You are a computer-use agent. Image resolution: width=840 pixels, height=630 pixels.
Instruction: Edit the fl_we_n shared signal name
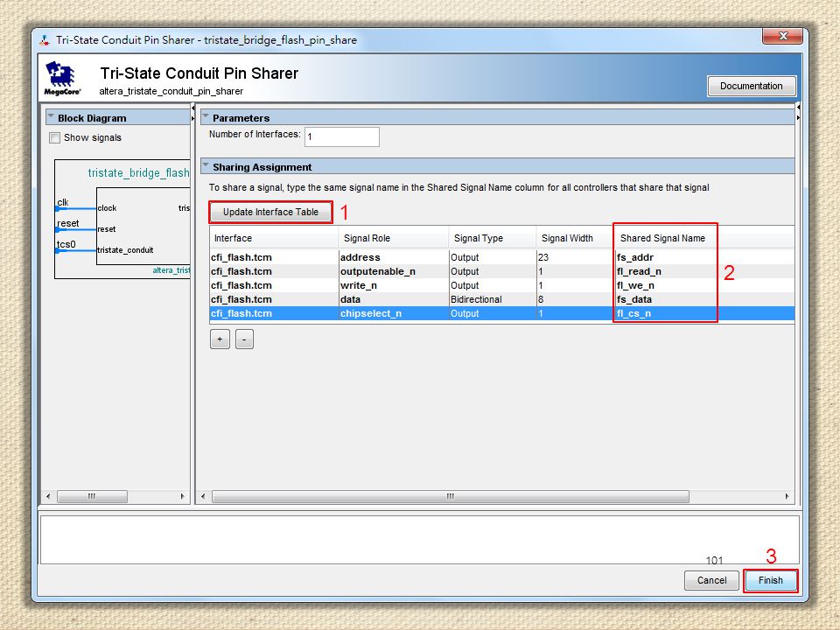[x=666, y=285]
